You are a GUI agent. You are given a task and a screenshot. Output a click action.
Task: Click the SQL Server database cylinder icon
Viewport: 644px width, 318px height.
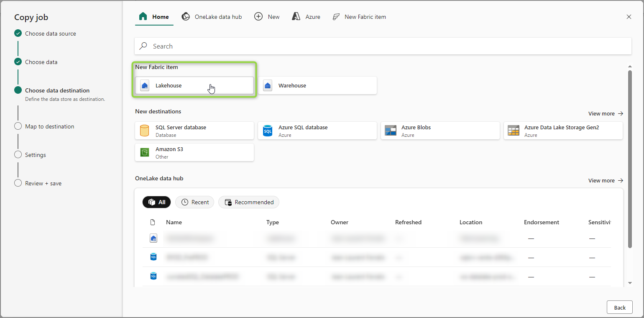[144, 131]
